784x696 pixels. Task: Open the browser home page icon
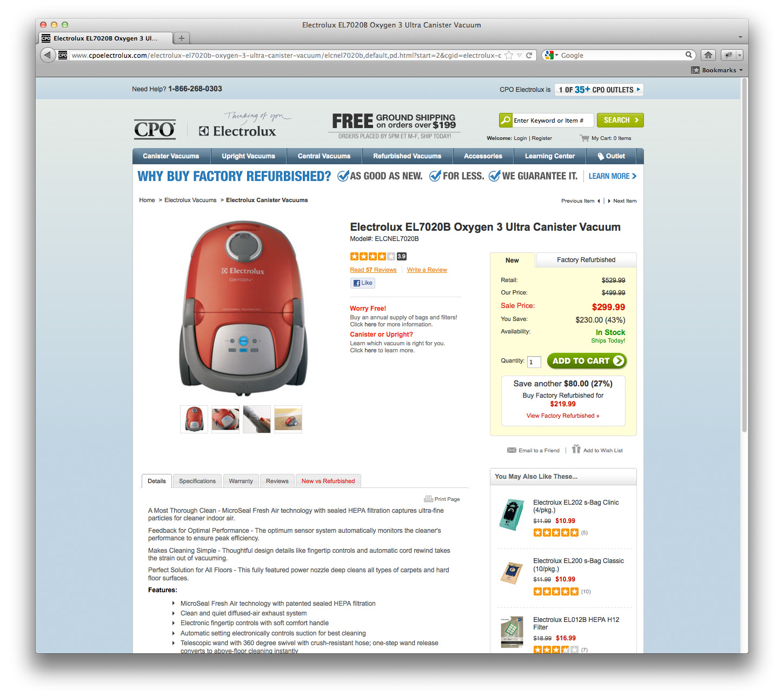click(708, 55)
